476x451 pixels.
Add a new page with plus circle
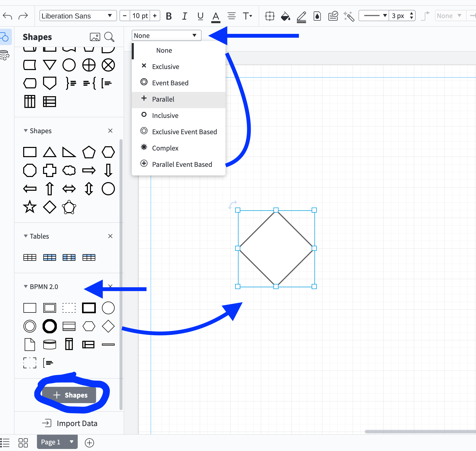[89, 443]
